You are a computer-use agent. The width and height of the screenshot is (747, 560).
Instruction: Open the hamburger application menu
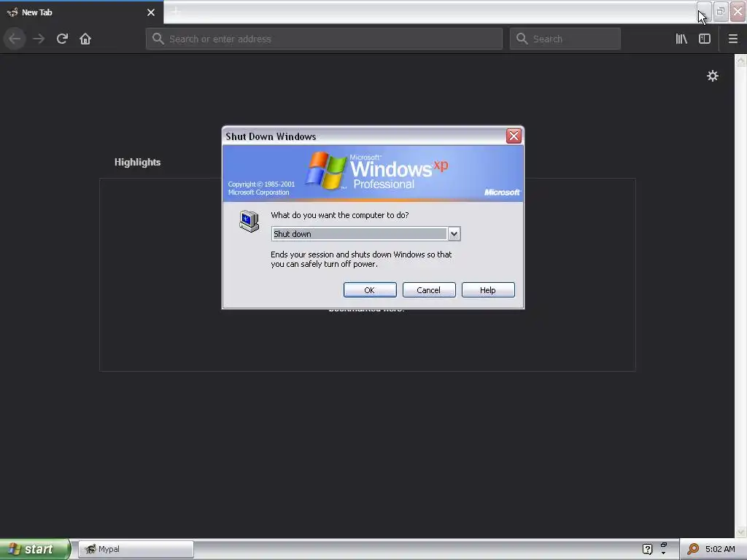pyautogui.click(x=732, y=39)
